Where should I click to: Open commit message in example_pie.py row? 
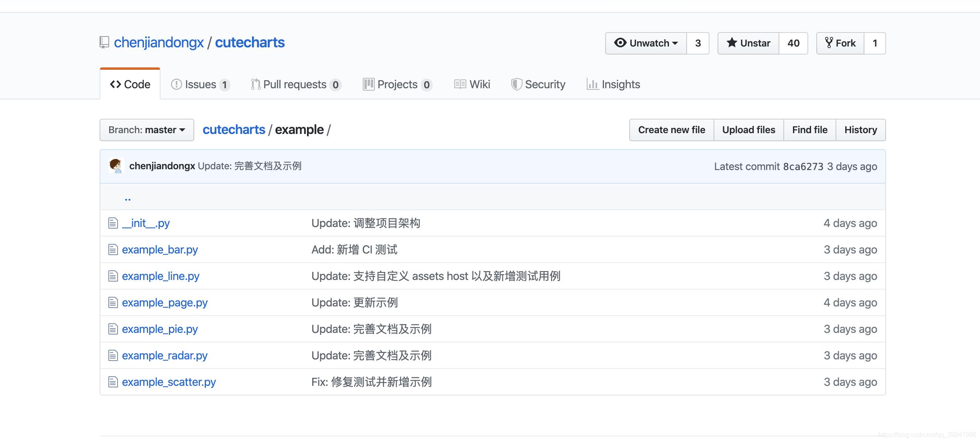(372, 329)
